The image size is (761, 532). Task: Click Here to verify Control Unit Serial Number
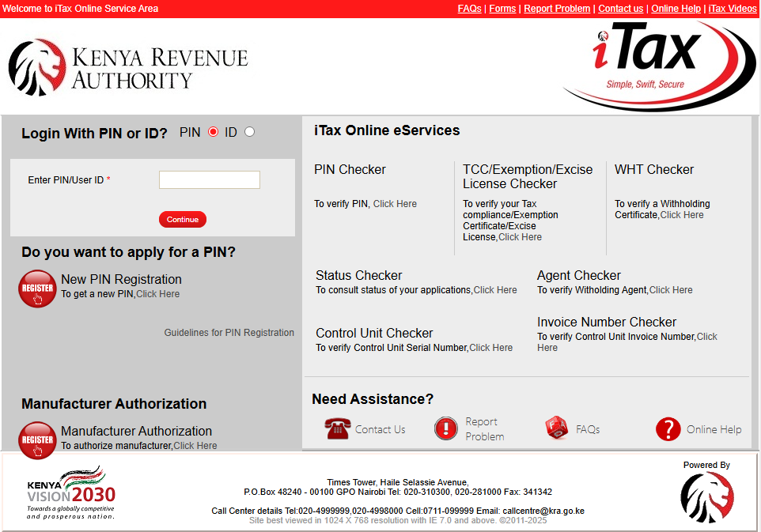pyautogui.click(x=490, y=347)
